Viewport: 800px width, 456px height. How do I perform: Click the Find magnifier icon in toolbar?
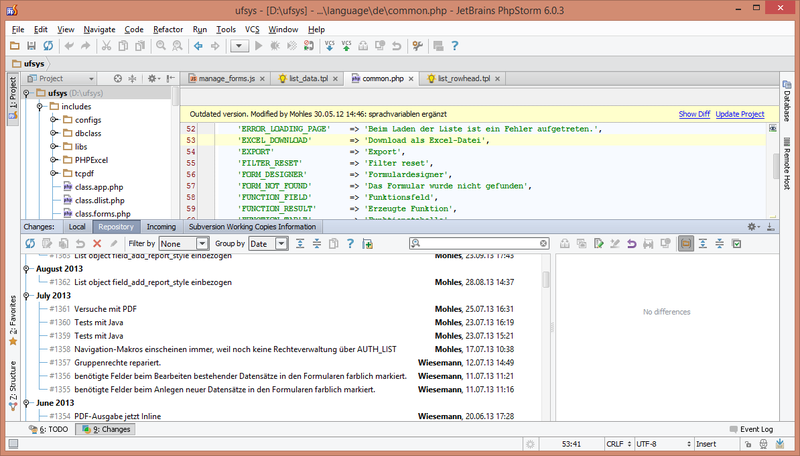point(161,46)
